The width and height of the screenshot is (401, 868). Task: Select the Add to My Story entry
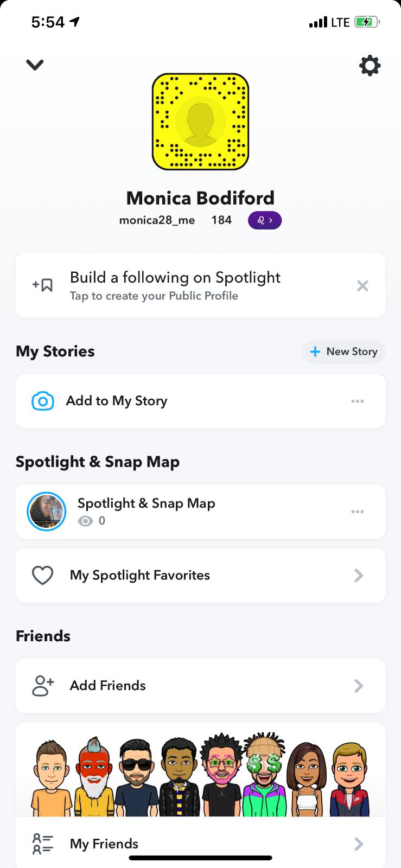(117, 401)
